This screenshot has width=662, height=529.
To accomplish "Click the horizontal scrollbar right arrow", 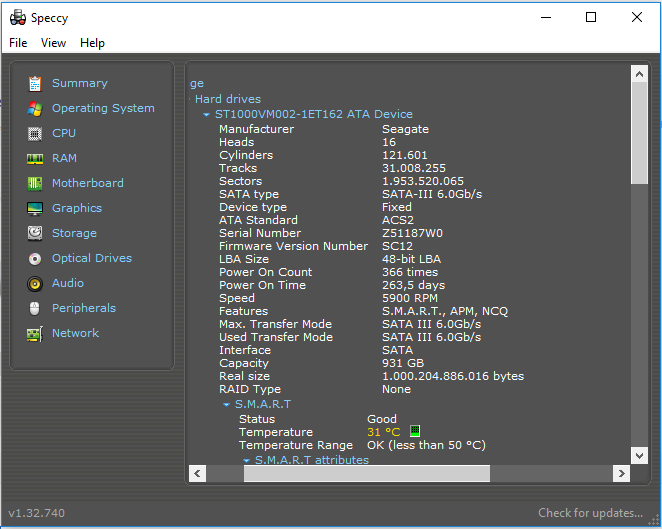I will click(621, 473).
